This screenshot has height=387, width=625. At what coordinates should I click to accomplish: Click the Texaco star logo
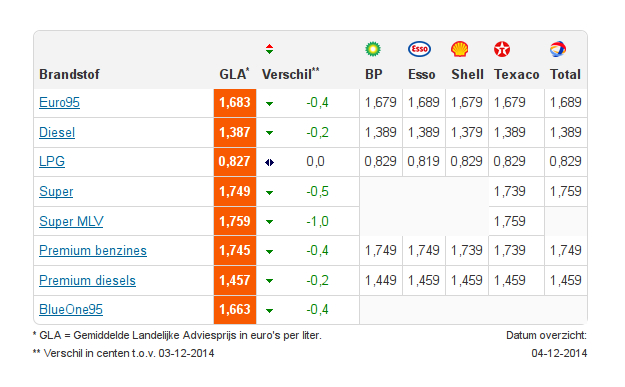pyautogui.click(x=502, y=49)
